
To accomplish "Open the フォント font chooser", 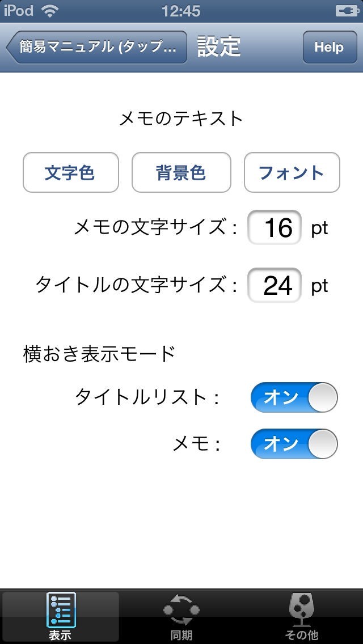I will tap(292, 172).
